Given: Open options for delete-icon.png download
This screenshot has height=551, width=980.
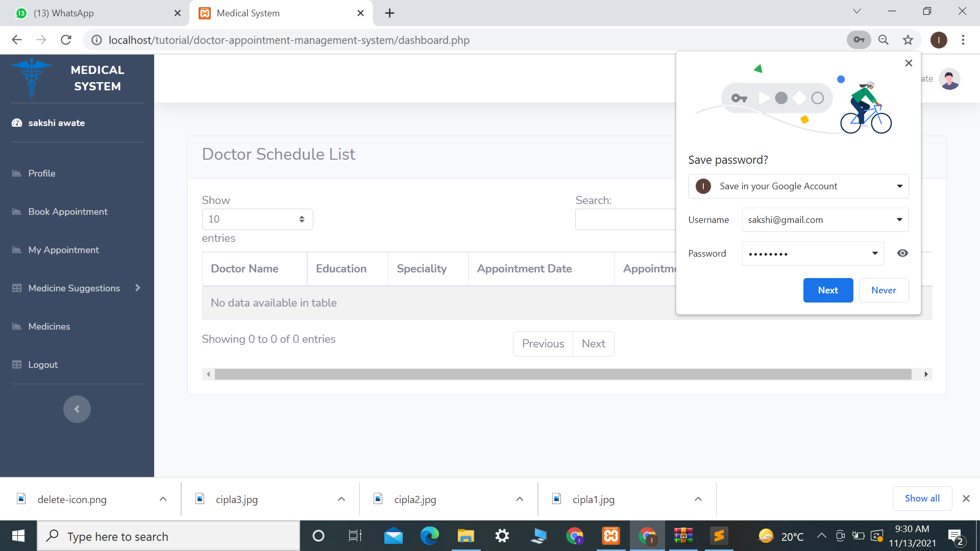Looking at the screenshot, I should (163, 499).
